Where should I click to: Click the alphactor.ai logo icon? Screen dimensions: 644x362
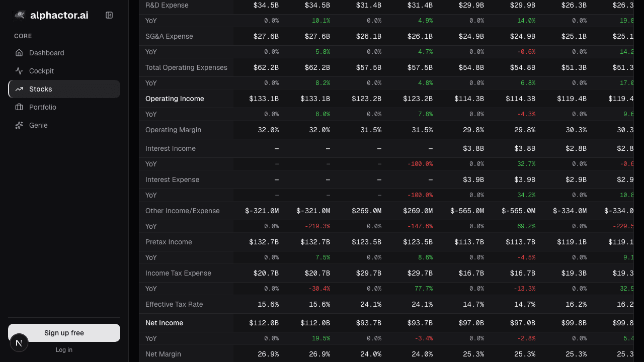[x=19, y=15]
